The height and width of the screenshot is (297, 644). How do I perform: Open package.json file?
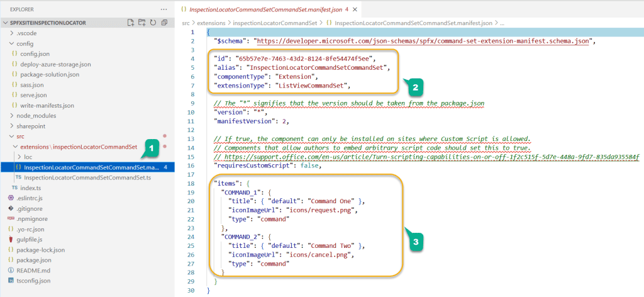point(34,260)
